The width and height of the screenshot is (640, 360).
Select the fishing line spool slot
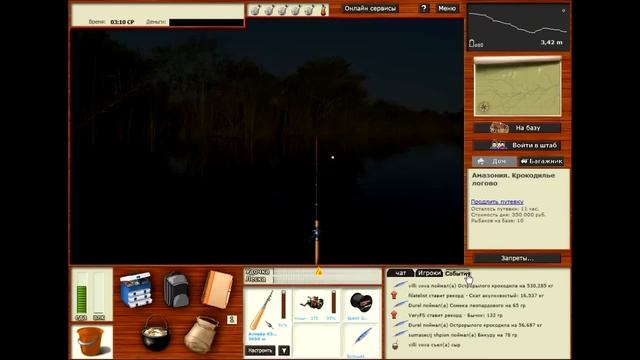(x=361, y=303)
